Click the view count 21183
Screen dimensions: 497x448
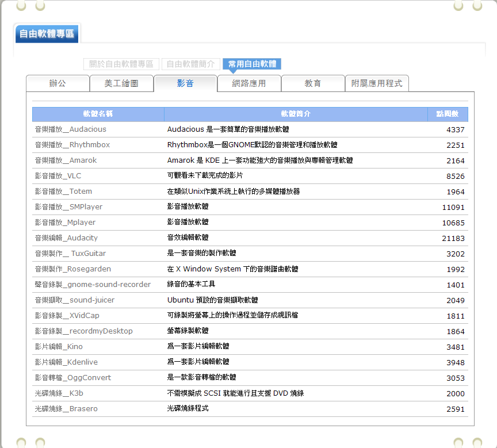pyautogui.click(x=453, y=238)
